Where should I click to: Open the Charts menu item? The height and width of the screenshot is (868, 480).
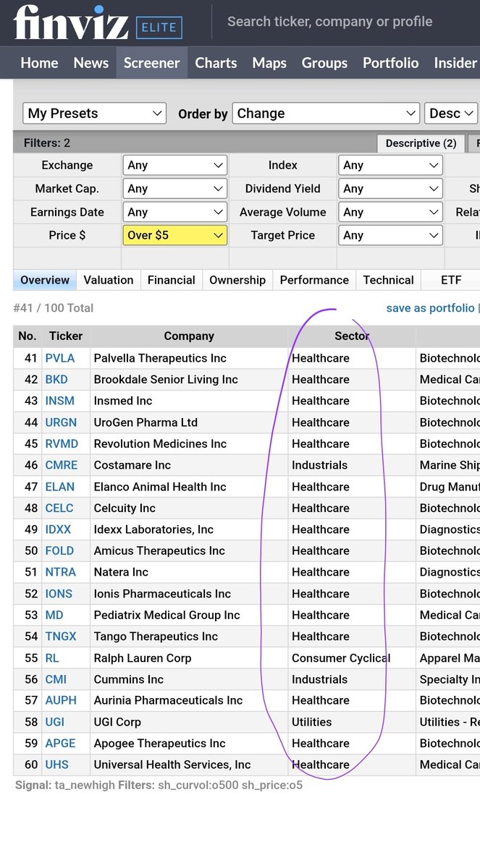216,63
